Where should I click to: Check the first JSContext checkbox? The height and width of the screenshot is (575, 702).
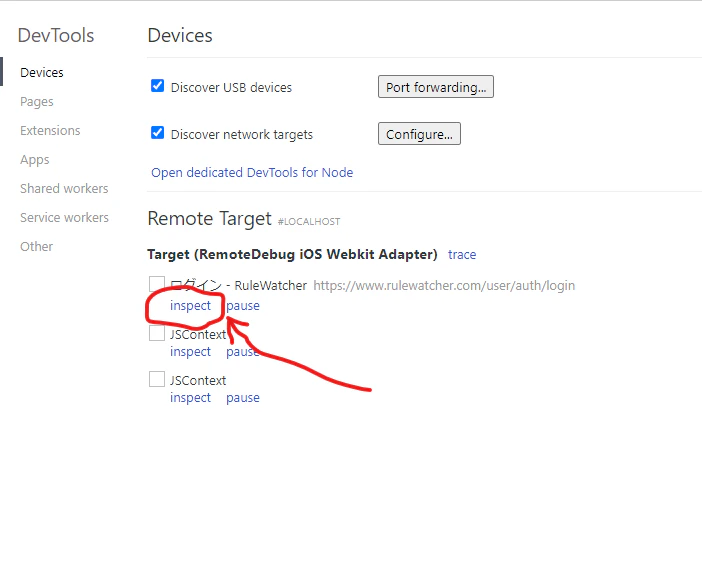point(157,333)
